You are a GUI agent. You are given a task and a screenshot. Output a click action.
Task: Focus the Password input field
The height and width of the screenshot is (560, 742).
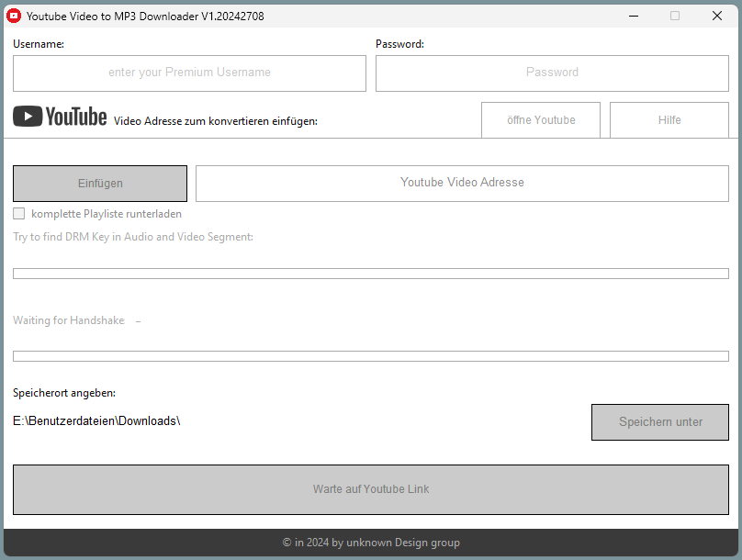tap(552, 73)
